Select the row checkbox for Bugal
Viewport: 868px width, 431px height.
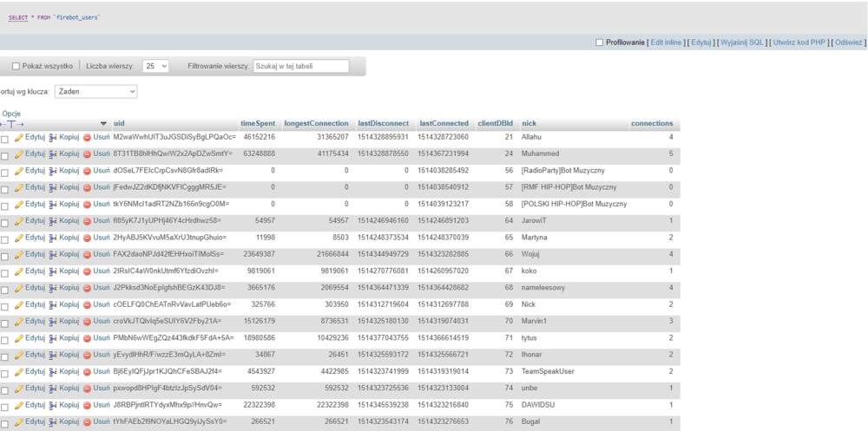(4, 424)
